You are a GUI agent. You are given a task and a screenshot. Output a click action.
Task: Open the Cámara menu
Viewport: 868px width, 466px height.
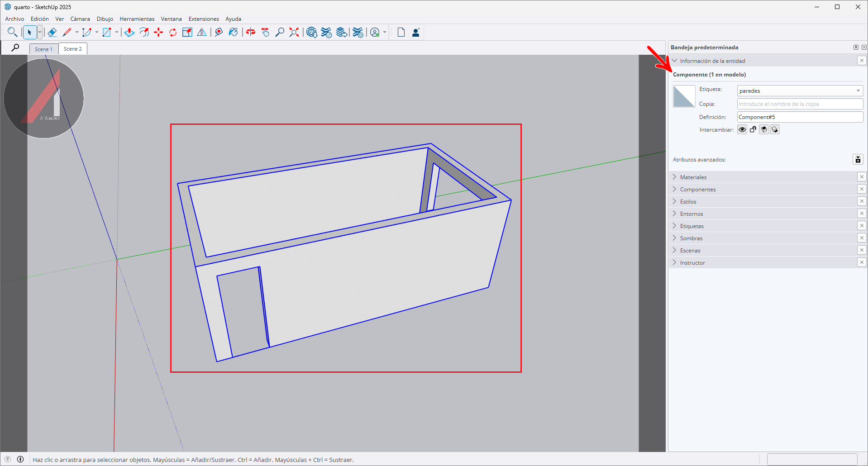tap(80, 19)
